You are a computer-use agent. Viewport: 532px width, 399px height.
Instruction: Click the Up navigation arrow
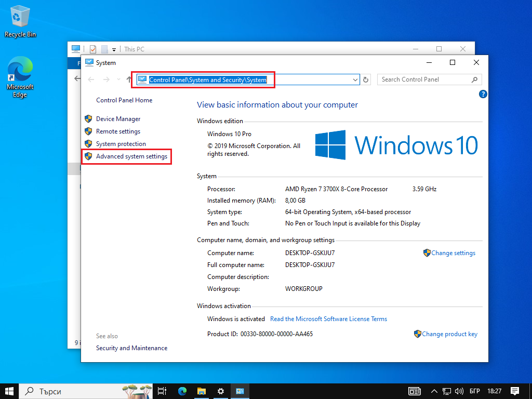[129, 79]
